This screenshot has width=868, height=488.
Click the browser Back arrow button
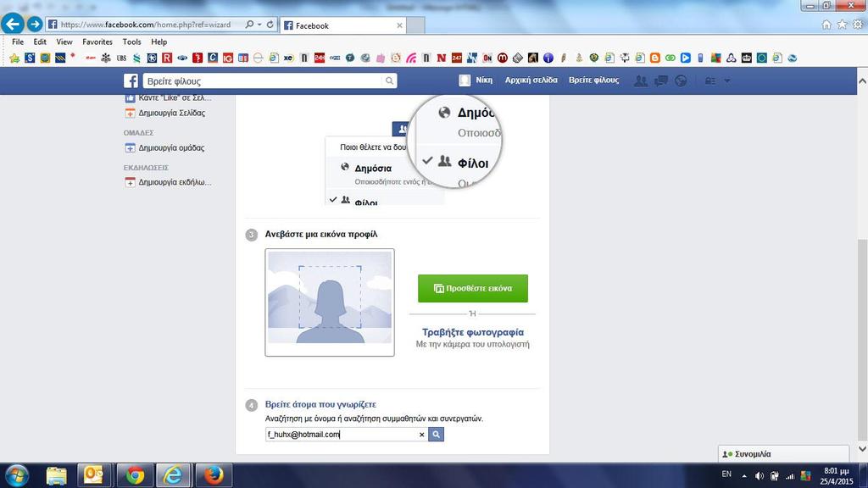pyautogui.click(x=13, y=24)
